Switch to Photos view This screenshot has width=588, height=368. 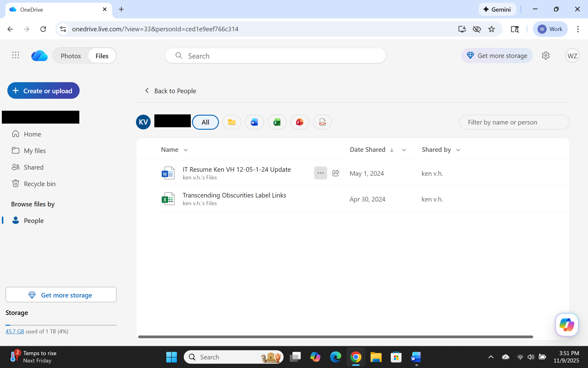(71, 56)
